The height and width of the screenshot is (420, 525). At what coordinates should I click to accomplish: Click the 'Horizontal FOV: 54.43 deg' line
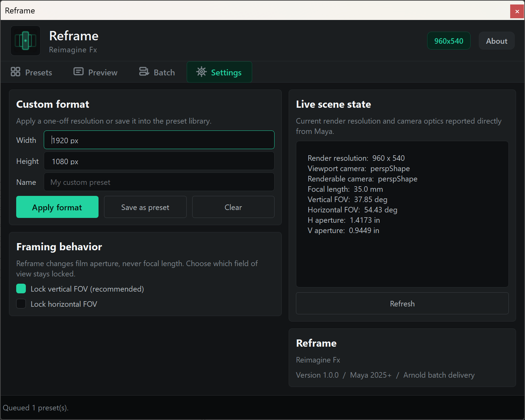[352, 210]
